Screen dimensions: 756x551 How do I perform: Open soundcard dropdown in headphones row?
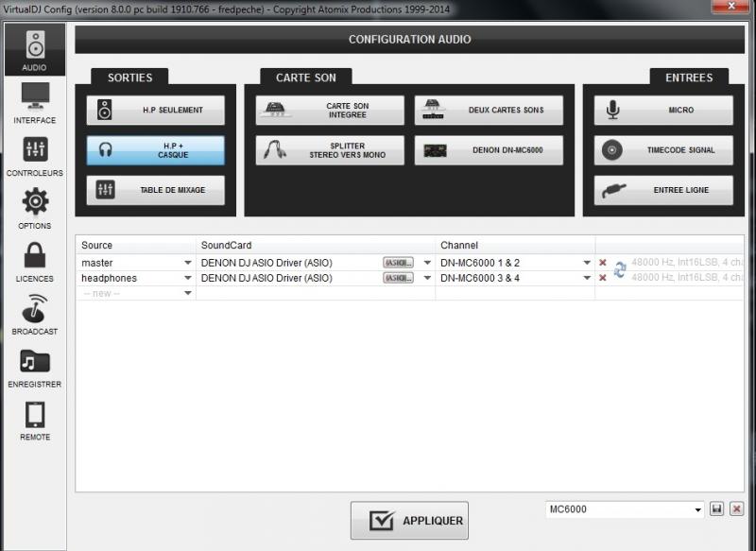pos(427,278)
